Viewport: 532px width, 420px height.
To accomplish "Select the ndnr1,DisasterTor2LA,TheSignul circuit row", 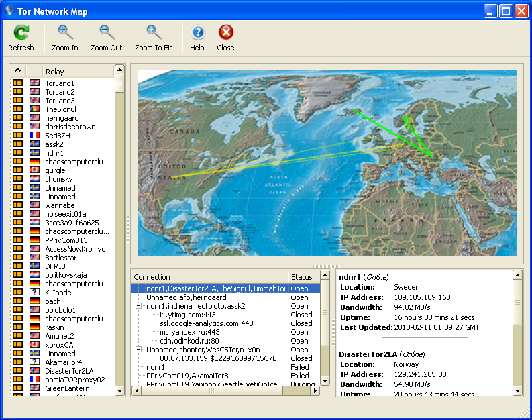I will tap(225, 288).
